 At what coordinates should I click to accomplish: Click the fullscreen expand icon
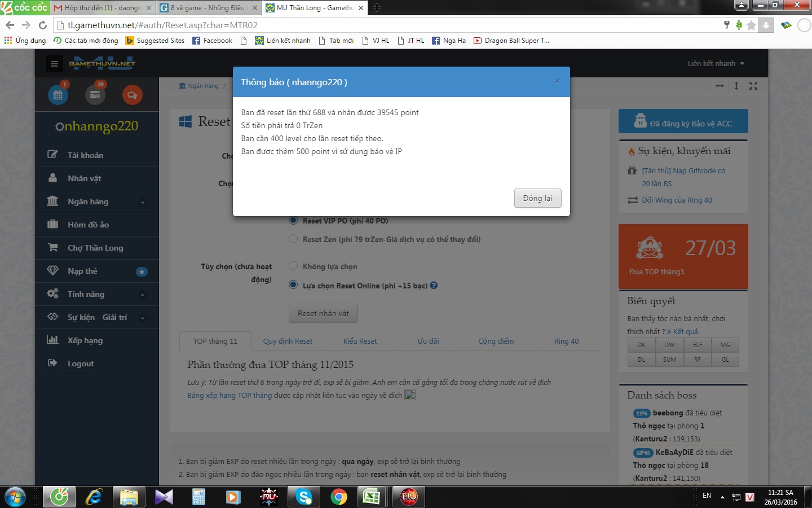(753, 86)
